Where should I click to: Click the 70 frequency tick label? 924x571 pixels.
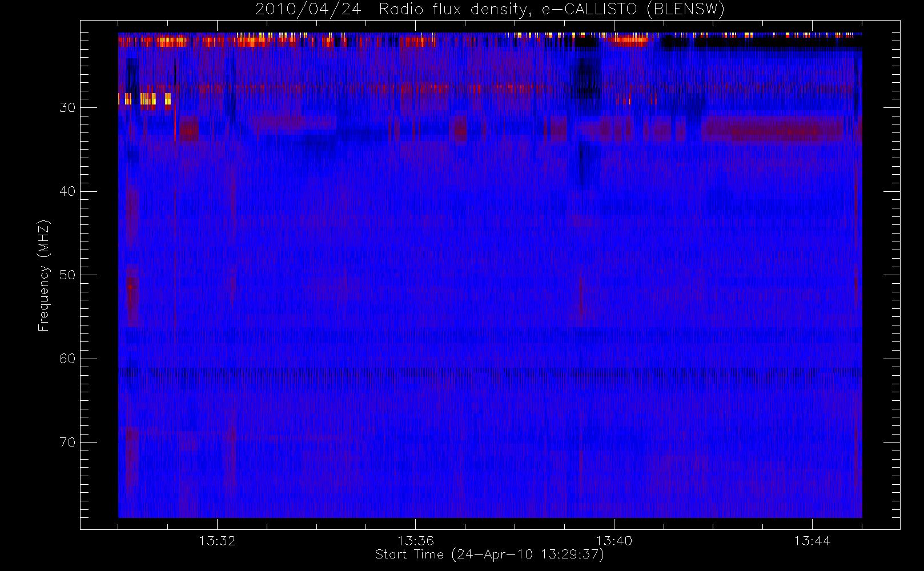[x=67, y=443]
